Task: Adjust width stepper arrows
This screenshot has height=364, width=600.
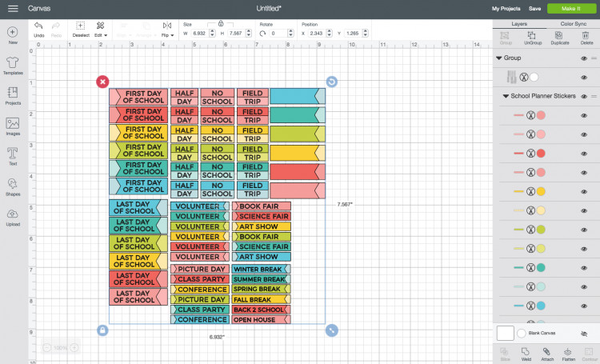Action: [212, 34]
